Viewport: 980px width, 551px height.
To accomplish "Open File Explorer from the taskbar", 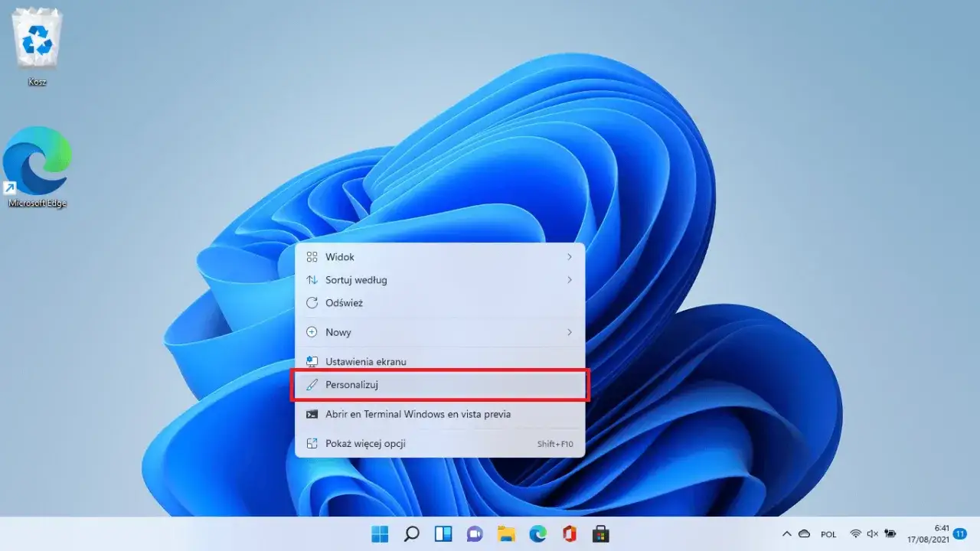I will point(506,534).
